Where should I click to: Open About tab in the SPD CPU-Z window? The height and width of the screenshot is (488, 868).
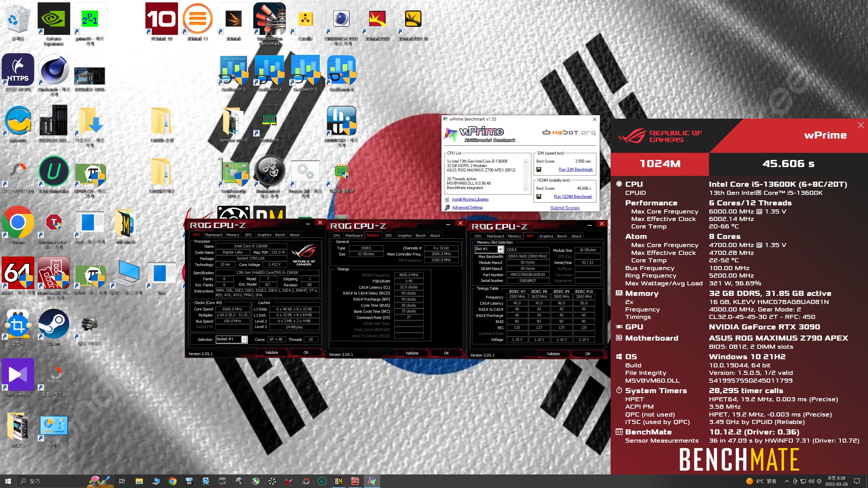click(576, 236)
